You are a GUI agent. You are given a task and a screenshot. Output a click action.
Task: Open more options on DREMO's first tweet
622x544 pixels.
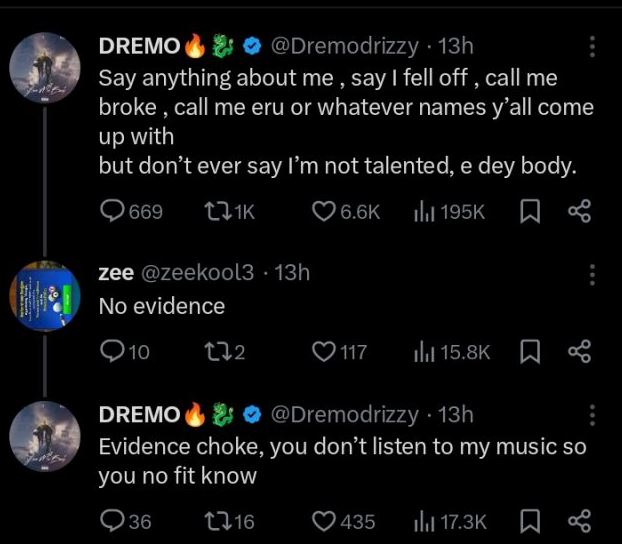point(592,47)
